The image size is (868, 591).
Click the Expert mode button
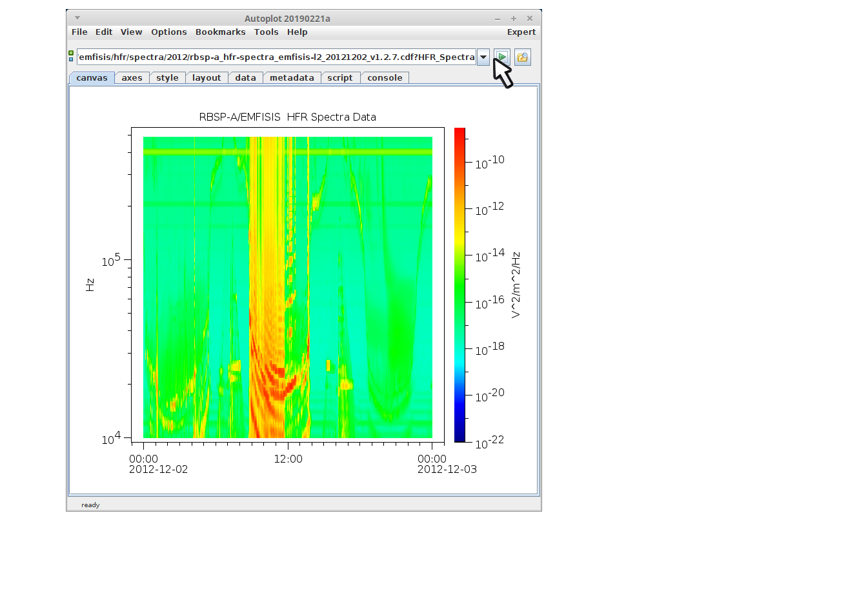[521, 32]
